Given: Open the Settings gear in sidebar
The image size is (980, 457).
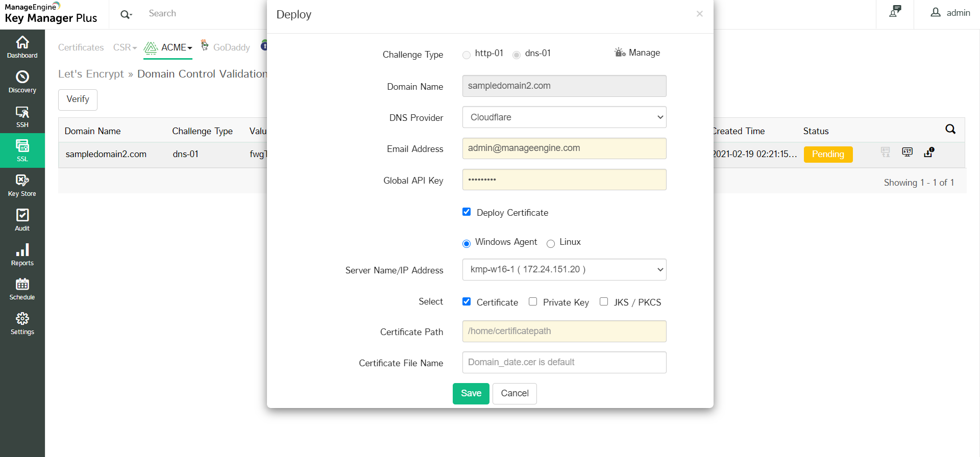Looking at the screenshot, I should click(22, 323).
